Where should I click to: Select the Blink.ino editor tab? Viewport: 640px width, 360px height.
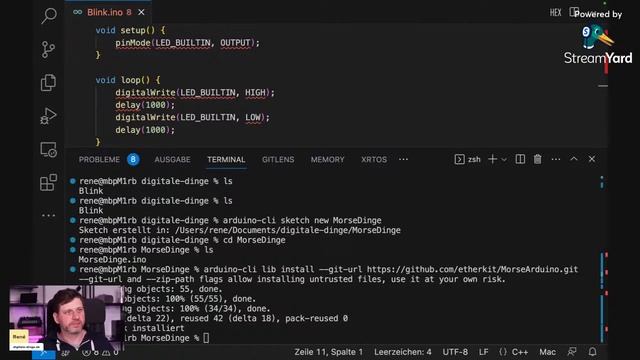(x=109, y=12)
